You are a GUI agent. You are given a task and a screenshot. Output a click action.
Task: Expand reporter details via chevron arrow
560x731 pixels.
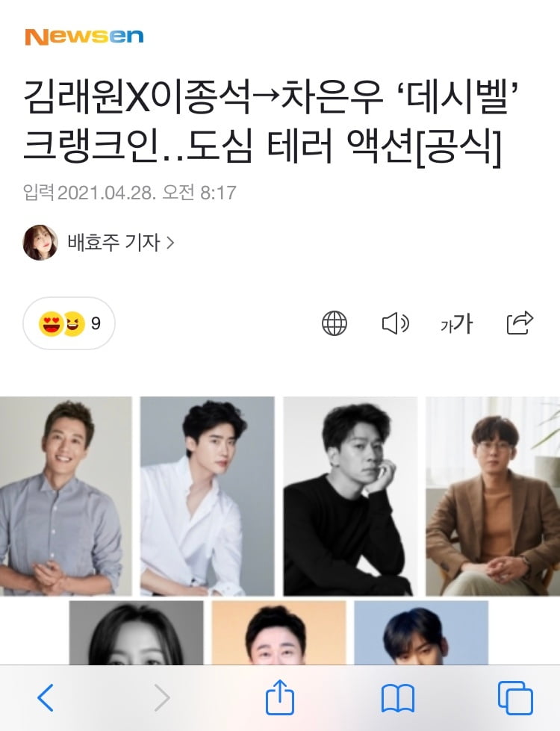click(170, 243)
